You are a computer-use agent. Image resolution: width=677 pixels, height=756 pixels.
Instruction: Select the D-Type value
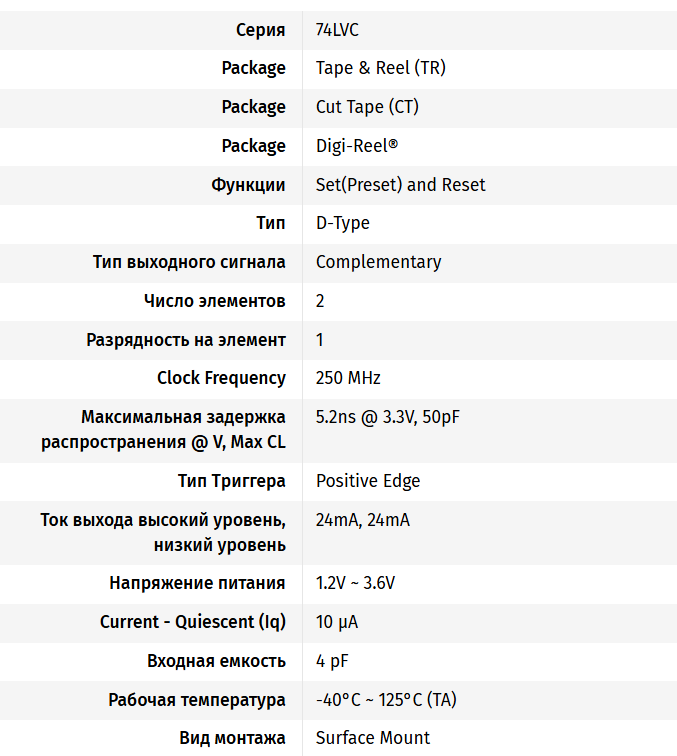pos(342,223)
